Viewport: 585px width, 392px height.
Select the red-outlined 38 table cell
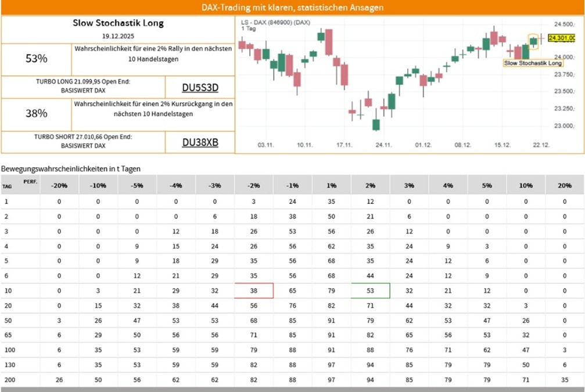pyautogui.click(x=254, y=290)
